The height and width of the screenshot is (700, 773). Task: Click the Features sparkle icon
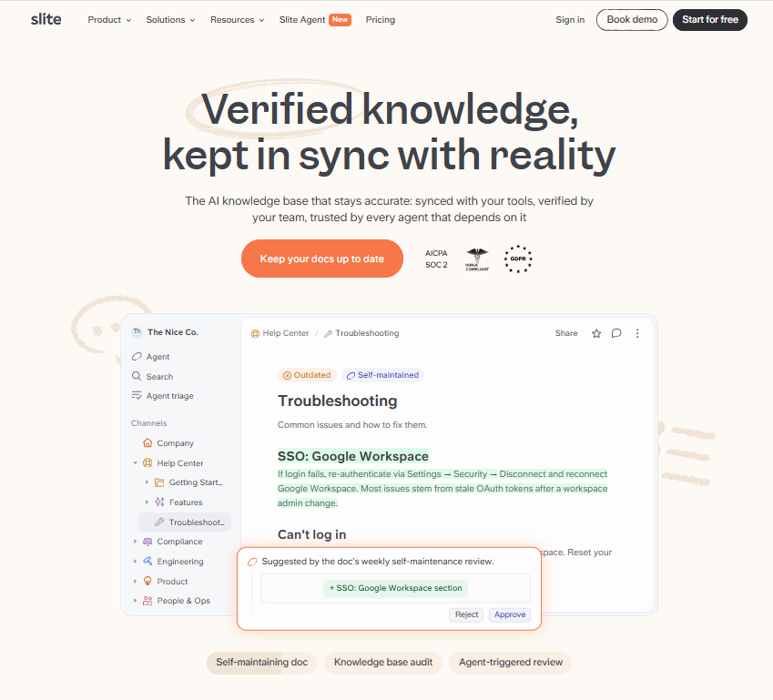coord(159,502)
